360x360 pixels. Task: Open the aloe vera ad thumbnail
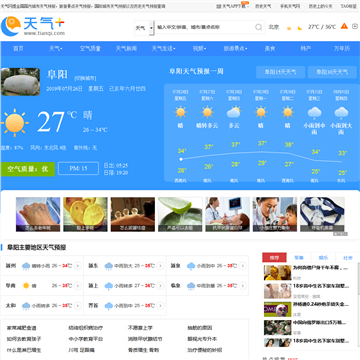click(180, 214)
